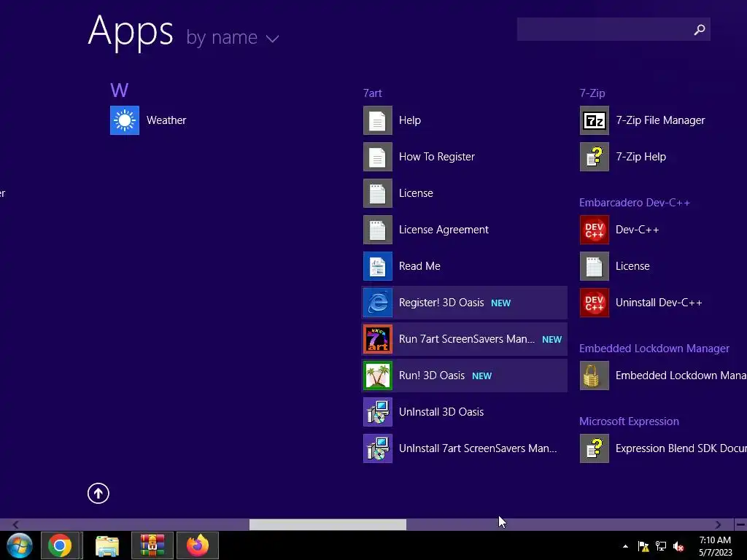Launch Run! 3D Oasis palm icon
Screen dimensions: 747x560
[377, 376]
